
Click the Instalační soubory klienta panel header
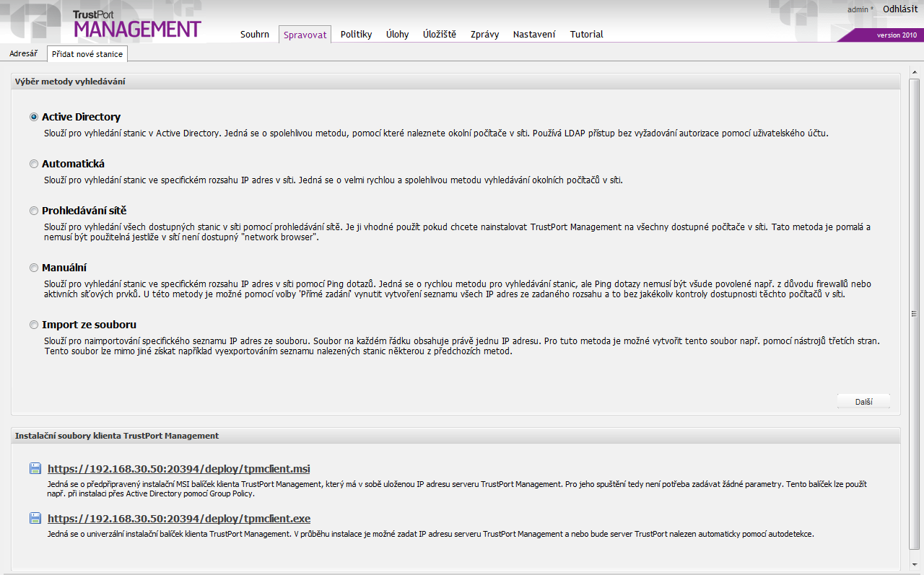coord(456,436)
